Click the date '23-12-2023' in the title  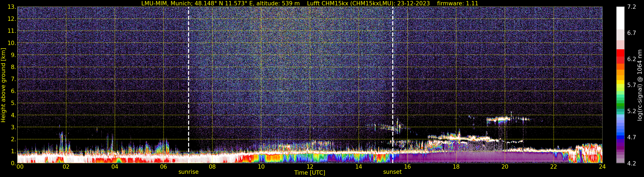[414, 3]
